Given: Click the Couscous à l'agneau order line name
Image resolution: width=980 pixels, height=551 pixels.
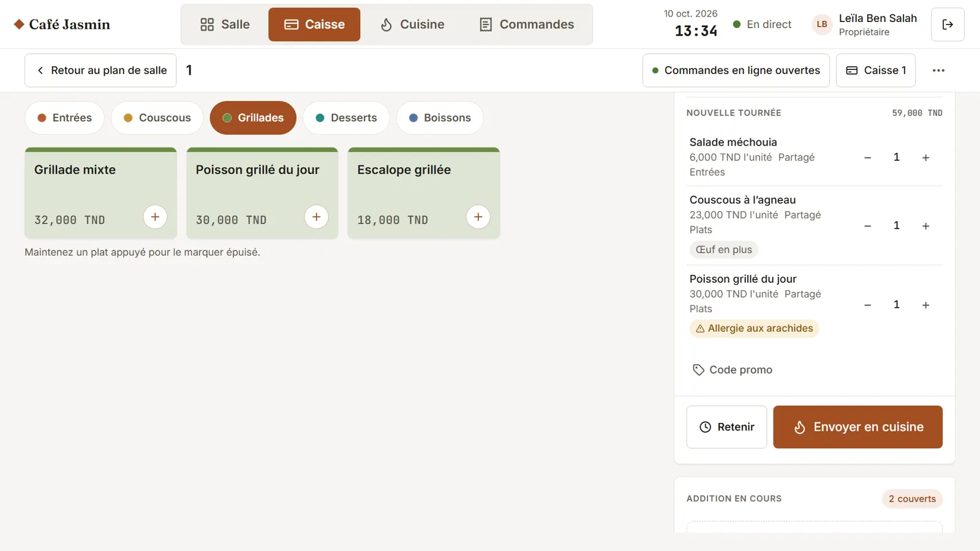Looking at the screenshot, I should tap(742, 200).
